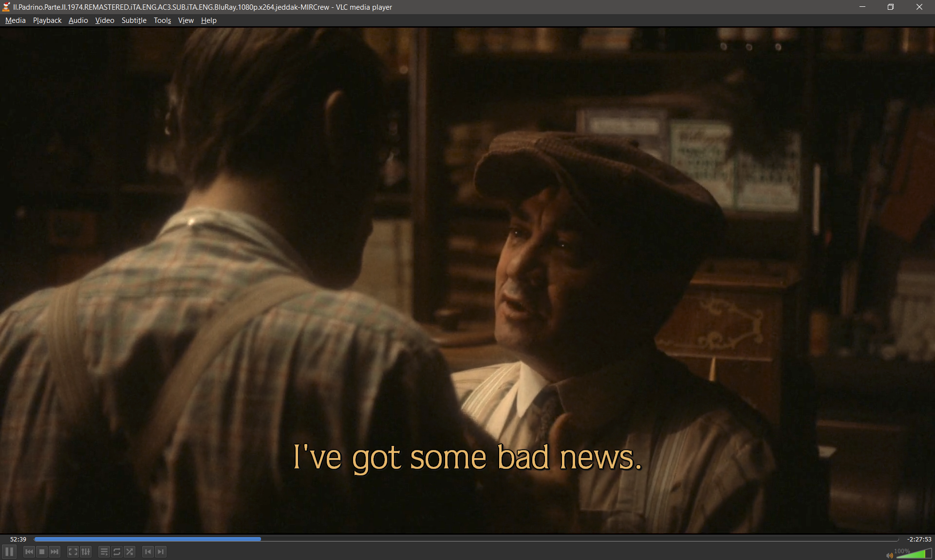Go to previous chapter
The image size is (935, 560).
[148, 552]
